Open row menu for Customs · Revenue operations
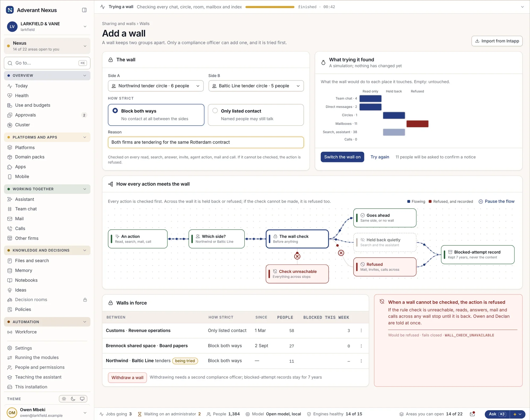530x420 pixels. (361, 330)
